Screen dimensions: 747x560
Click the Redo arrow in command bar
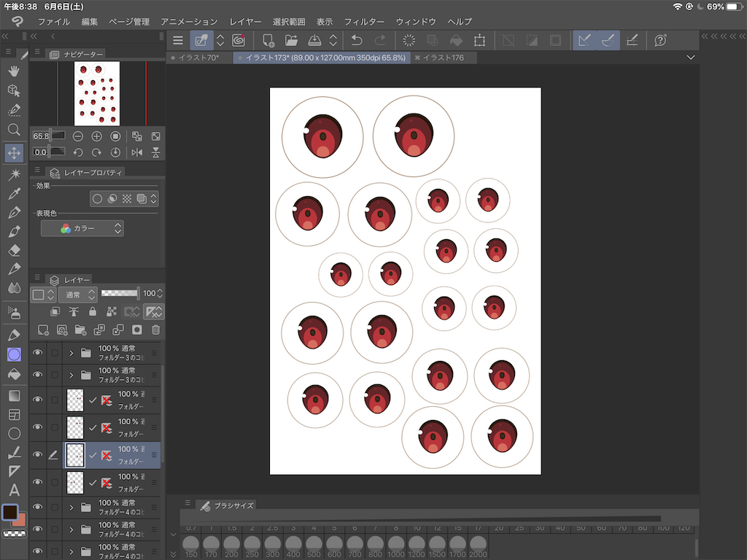379,41
